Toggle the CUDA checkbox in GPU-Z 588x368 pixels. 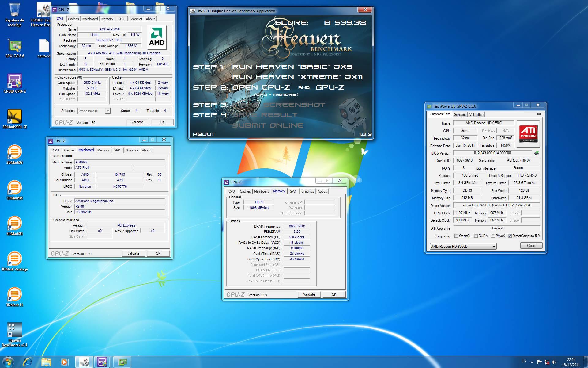[476, 236]
